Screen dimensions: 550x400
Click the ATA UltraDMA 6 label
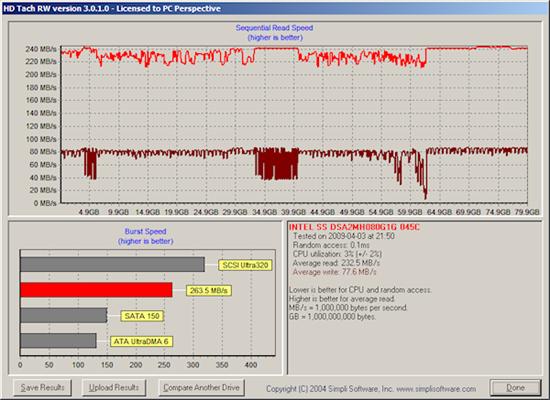point(141,341)
